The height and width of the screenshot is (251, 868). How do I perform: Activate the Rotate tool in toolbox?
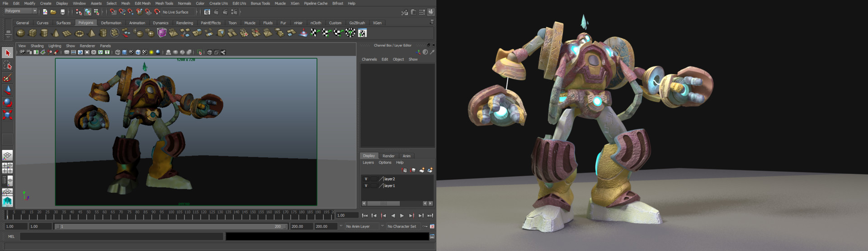(x=7, y=102)
